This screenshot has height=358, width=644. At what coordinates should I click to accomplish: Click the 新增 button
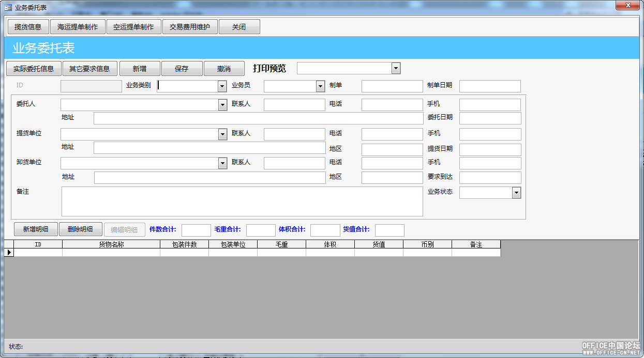coord(140,68)
